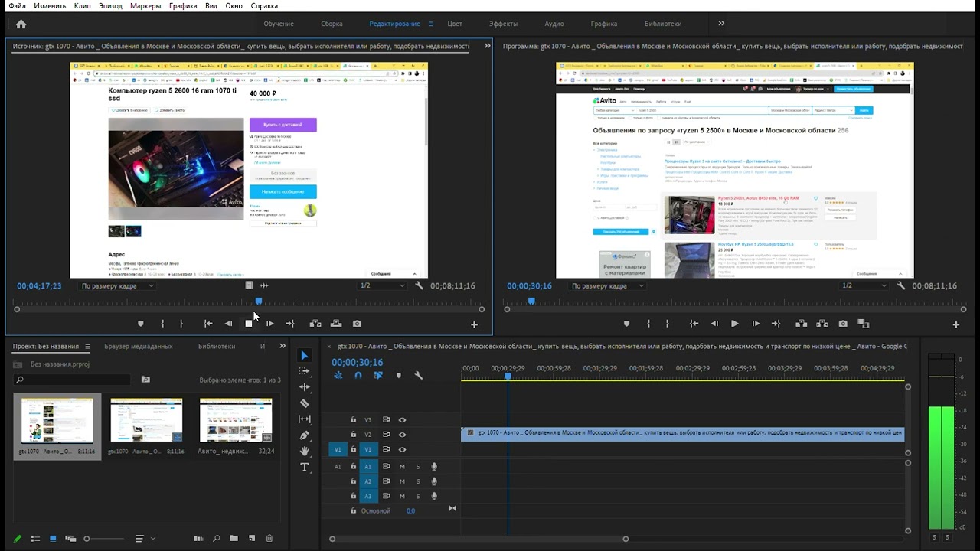This screenshot has width=980, height=551.
Task: Expand Source panel overflow chevrons
Action: (x=487, y=46)
